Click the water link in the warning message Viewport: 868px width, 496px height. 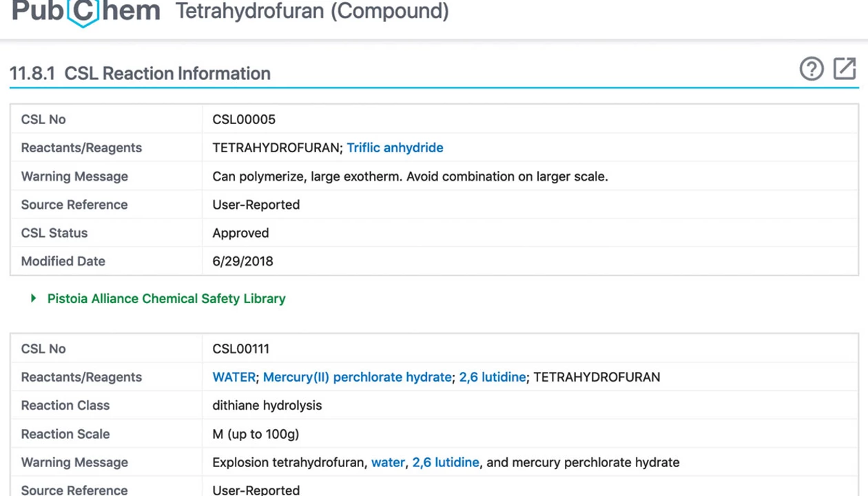[388, 462]
